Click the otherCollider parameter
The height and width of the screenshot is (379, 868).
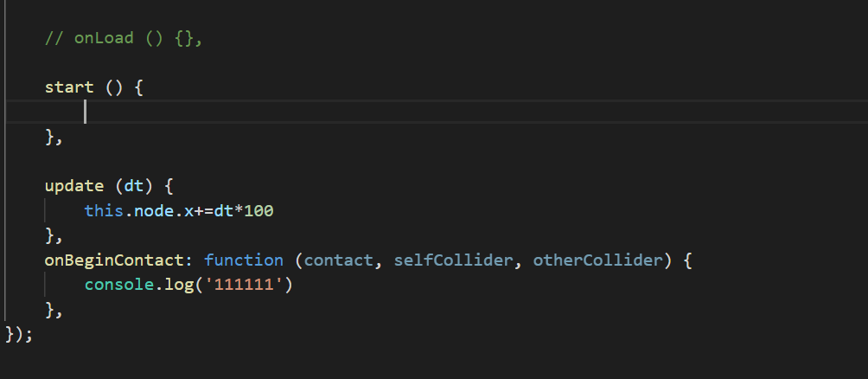tap(597, 260)
